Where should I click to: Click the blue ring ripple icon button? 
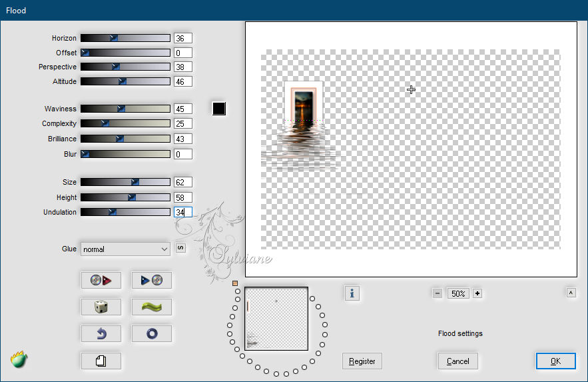(152, 333)
